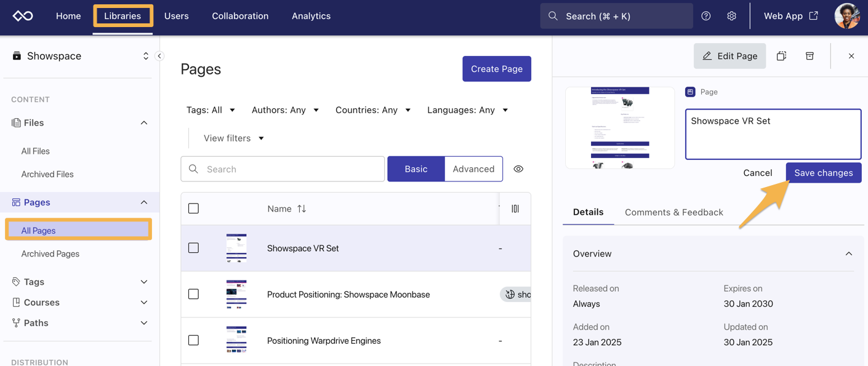Click the archive page icon

click(x=810, y=56)
